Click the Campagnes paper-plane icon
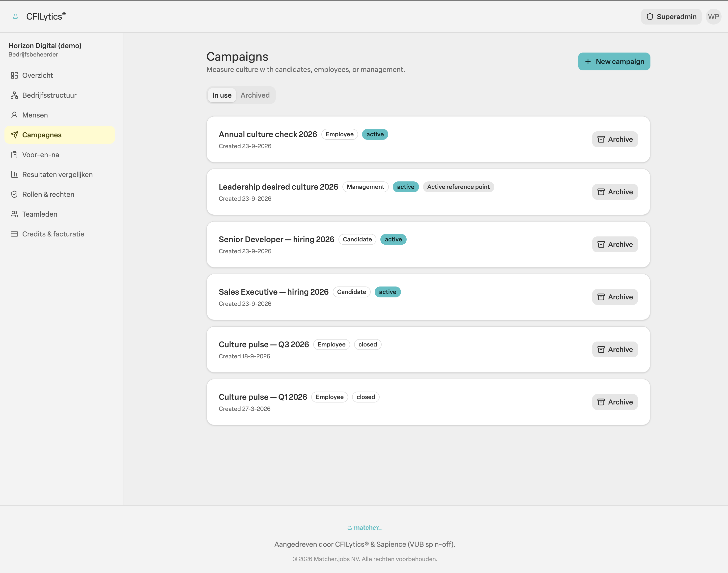The width and height of the screenshot is (728, 573). tap(14, 135)
